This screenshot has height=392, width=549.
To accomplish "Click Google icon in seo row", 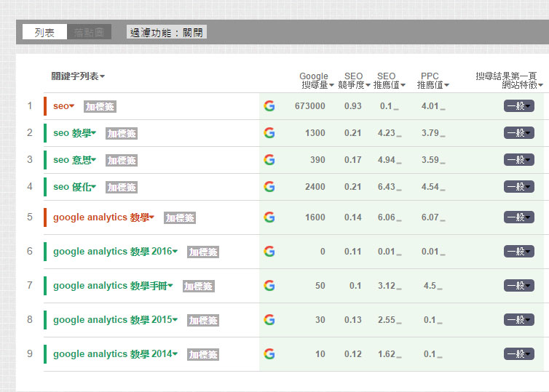I will pyautogui.click(x=269, y=106).
